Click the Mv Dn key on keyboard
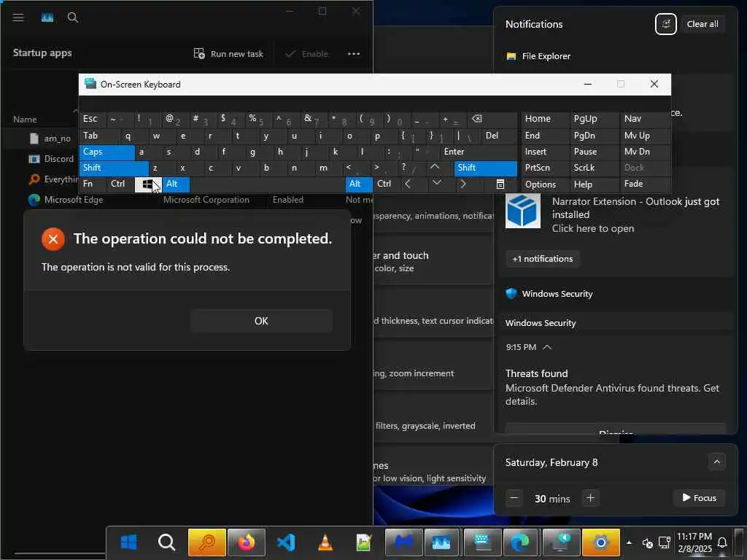Screen dimensions: 747x560 (645, 152)
